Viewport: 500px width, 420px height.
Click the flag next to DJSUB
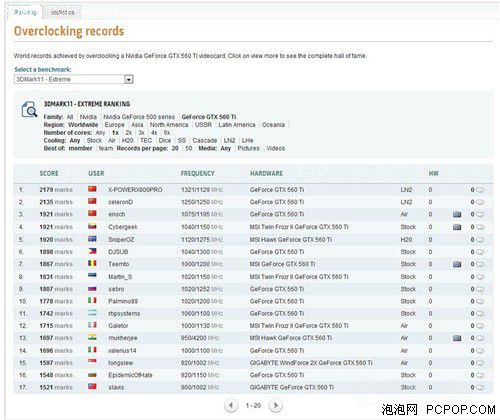click(92, 251)
